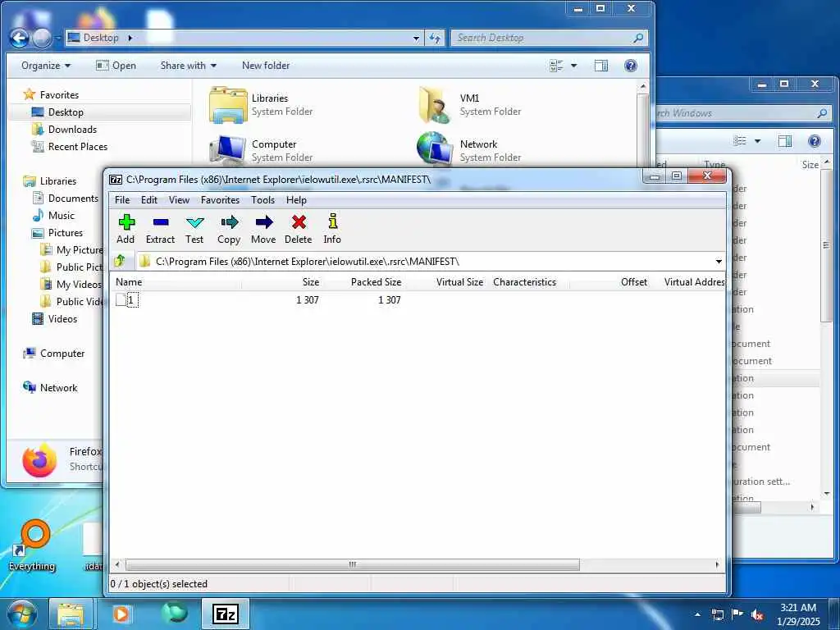Change view icon in Desktop Explorer

pyautogui.click(x=557, y=66)
